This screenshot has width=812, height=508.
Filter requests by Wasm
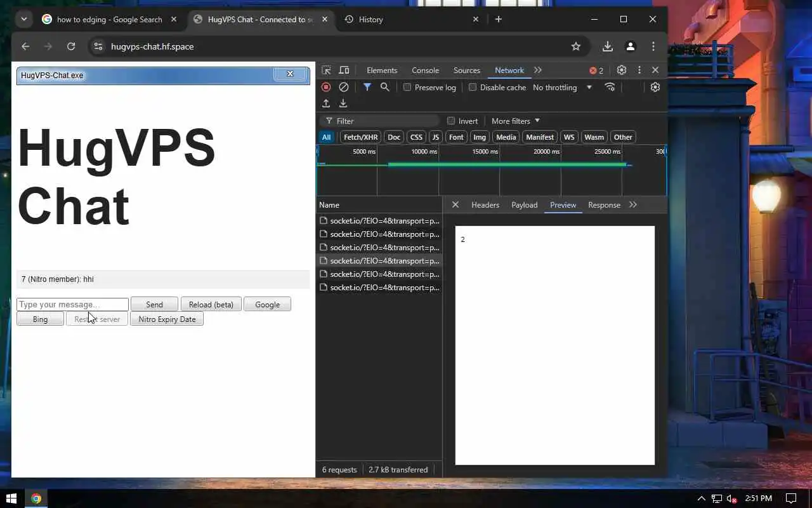point(594,137)
